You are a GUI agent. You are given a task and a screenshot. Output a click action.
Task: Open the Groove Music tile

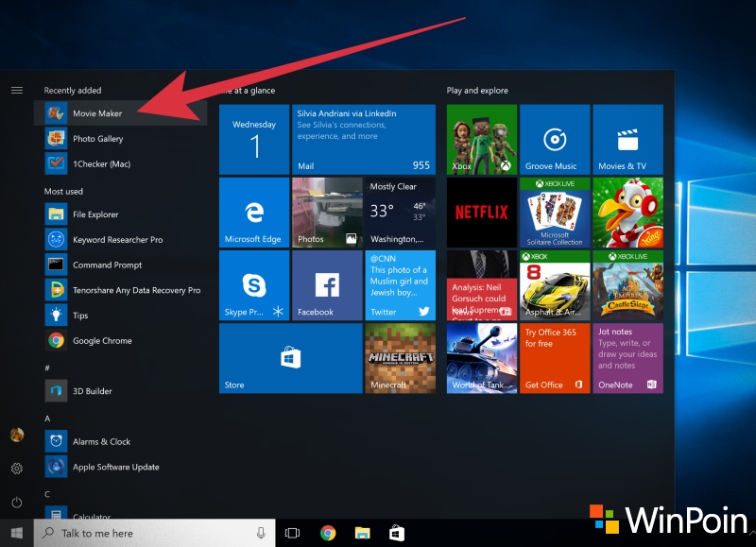(x=555, y=139)
